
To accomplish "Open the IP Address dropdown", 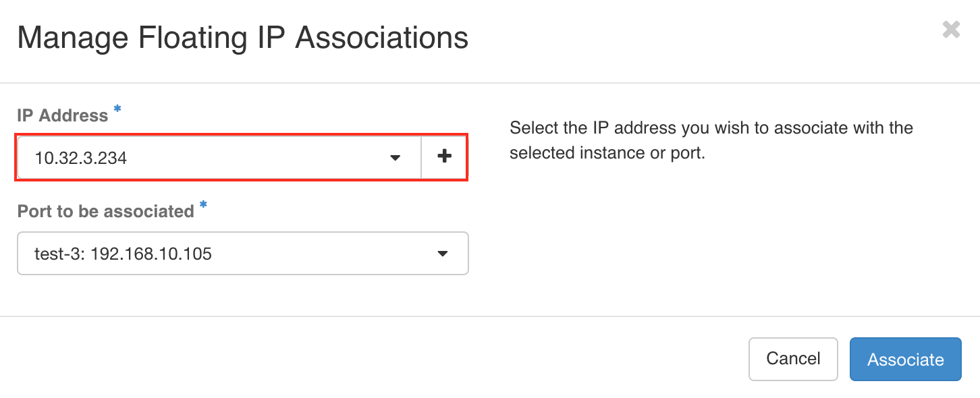I will click(219, 158).
